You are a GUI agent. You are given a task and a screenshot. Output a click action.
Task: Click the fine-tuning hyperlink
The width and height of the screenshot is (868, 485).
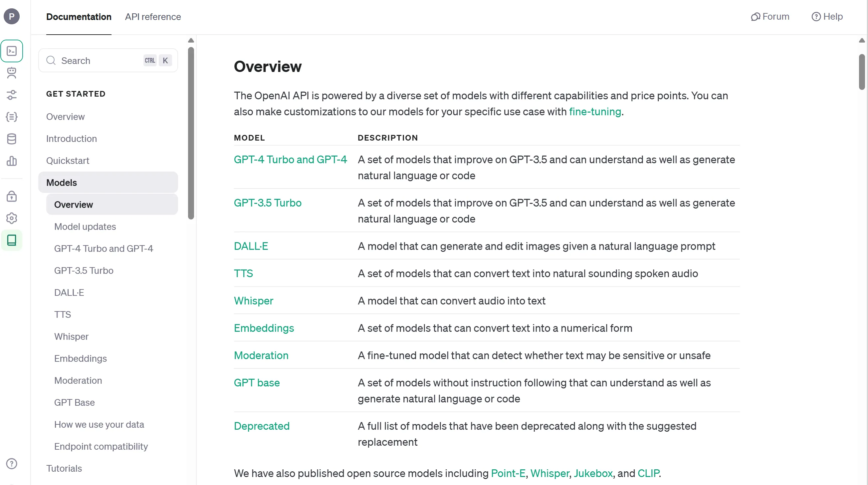point(594,112)
